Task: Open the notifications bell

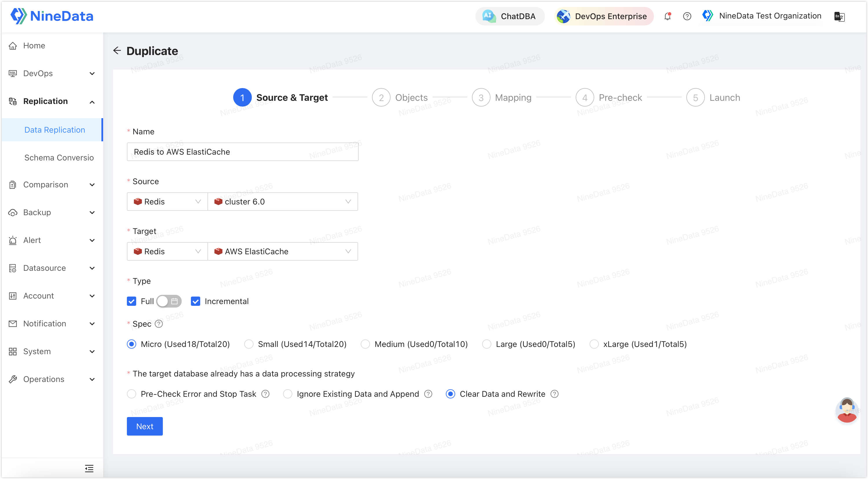Action: pos(667,16)
